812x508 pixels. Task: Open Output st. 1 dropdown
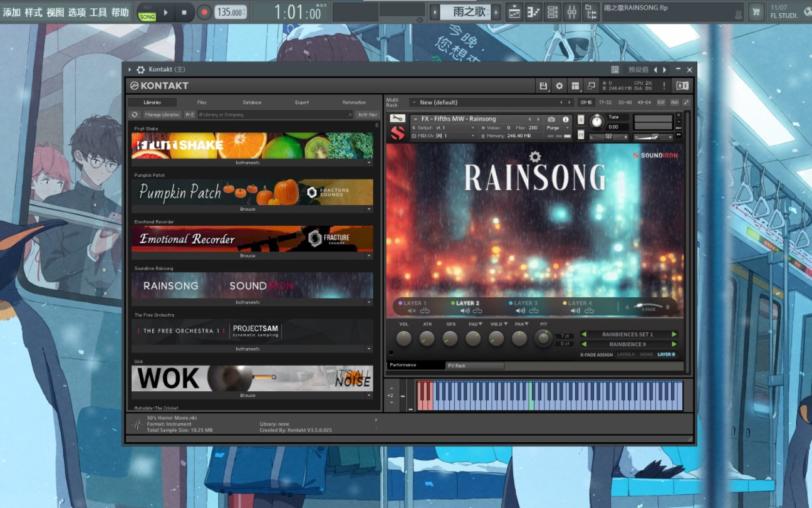pyautogui.click(x=474, y=127)
